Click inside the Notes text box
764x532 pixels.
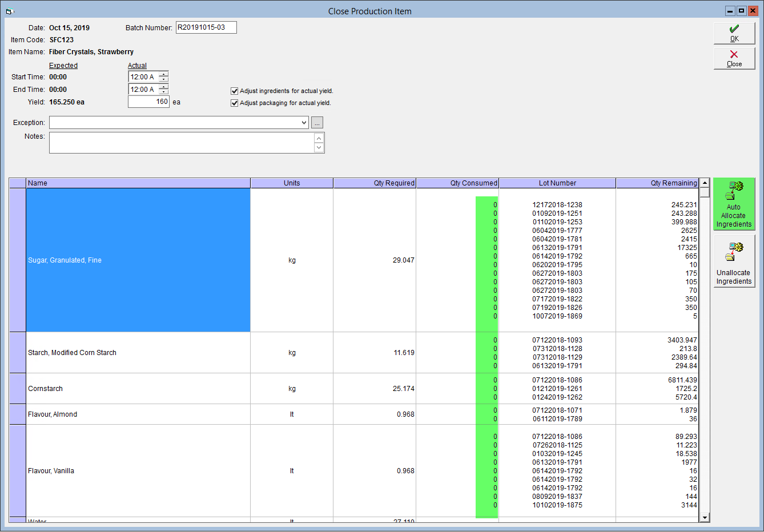tap(182, 143)
